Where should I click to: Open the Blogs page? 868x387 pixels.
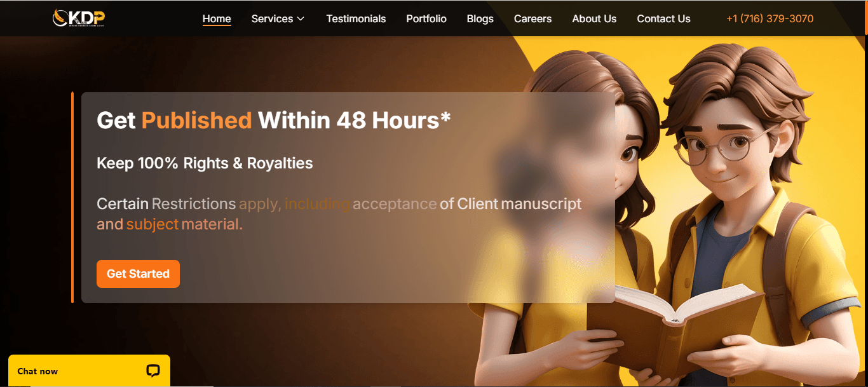(x=480, y=18)
